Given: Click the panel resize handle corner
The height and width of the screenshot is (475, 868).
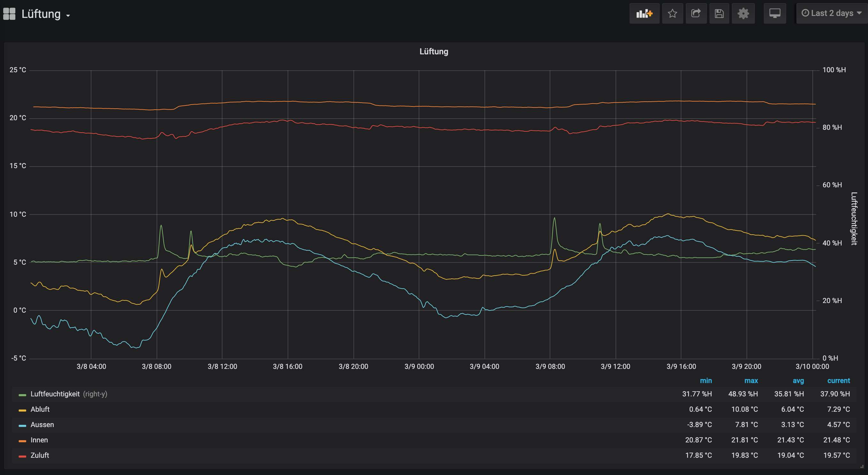Looking at the screenshot, I should coord(862,467).
